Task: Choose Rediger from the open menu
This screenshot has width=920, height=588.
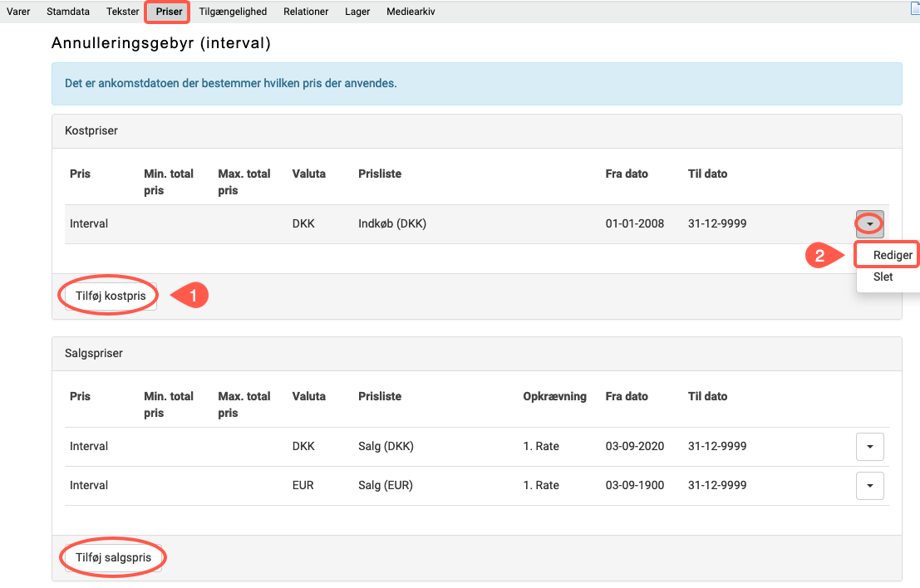Action: tap(893, 255)
